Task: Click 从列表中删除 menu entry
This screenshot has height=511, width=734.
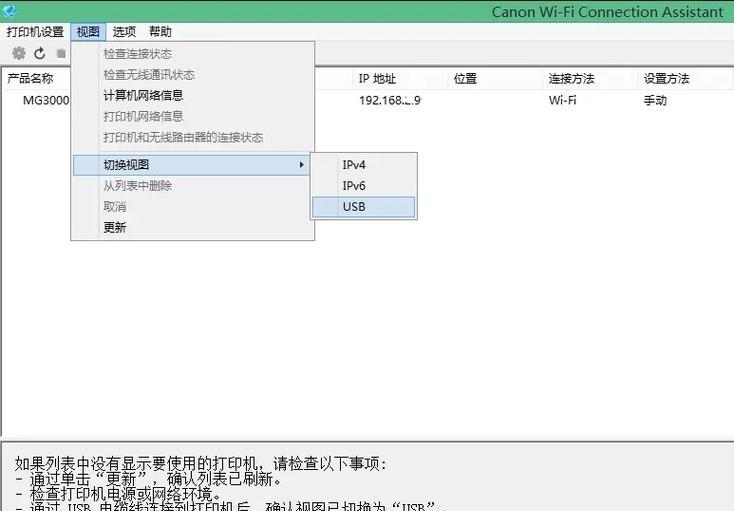Action: pyautogui.click(x=193, y=186)
